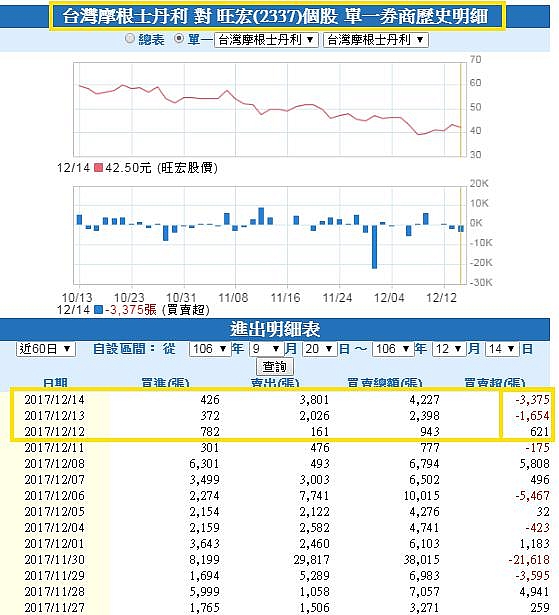Click date cell 2017/11/28
This screenshot has width=559, height=615.
[x=55, y=591]
